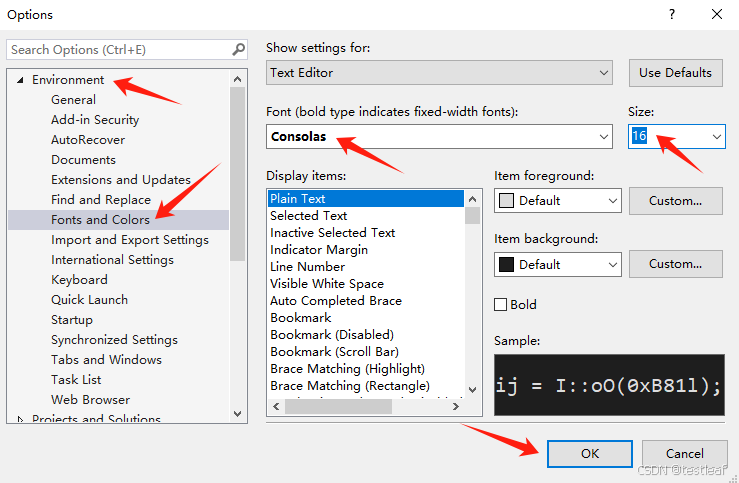Close the Options dialog

tap(717, 14)
